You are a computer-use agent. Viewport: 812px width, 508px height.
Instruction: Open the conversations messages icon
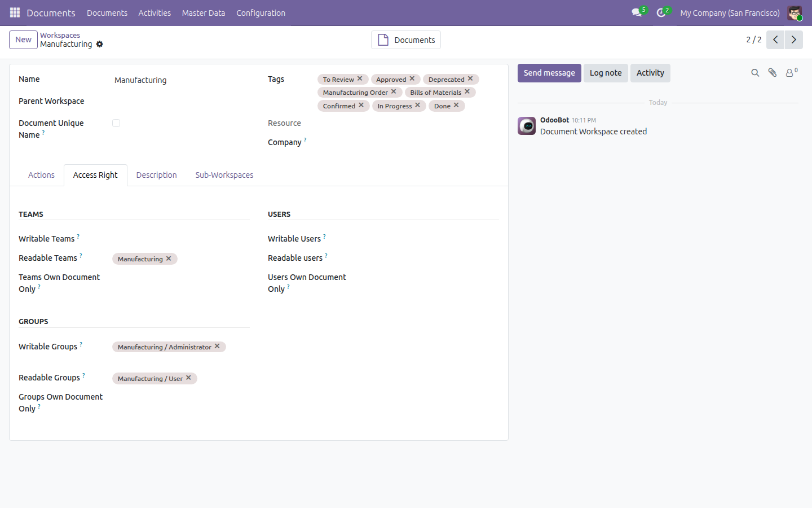click(637, 12)
